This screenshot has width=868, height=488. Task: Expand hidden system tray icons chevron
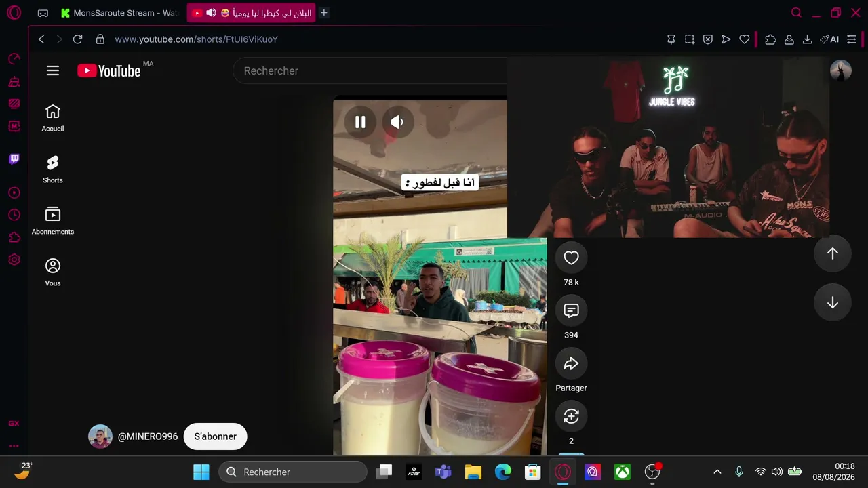[717, 472]
